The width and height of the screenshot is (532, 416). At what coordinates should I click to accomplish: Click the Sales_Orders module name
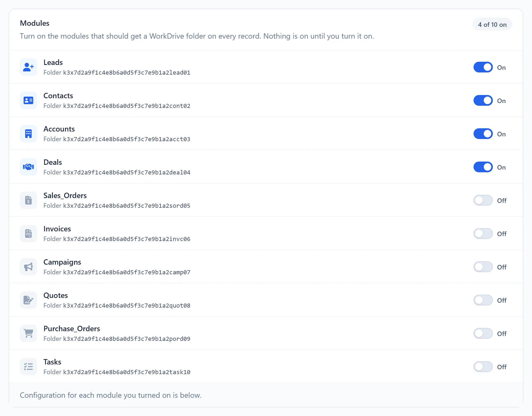(x=65, y=195)
